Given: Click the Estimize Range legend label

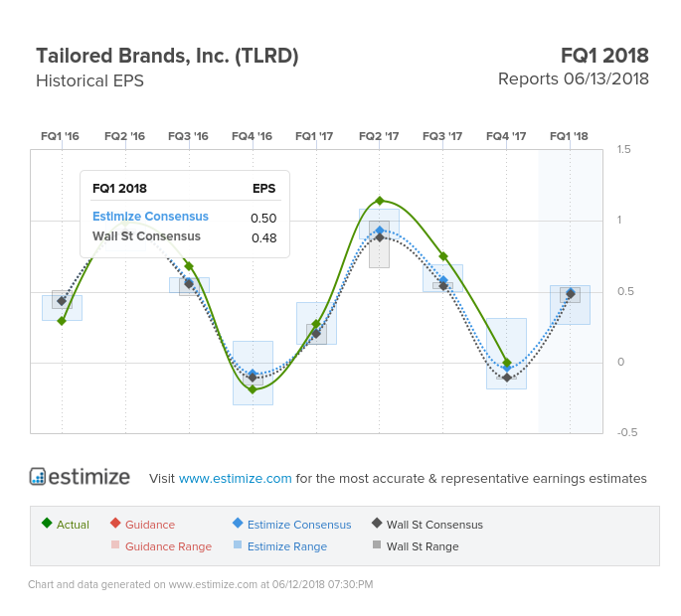Looking at the screenshot, I should (287, 546).
